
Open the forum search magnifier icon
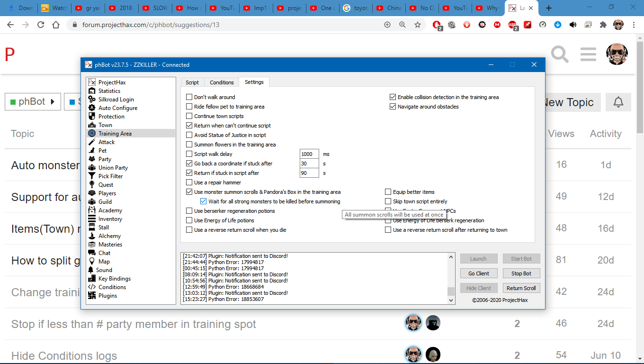click(560, 54)
